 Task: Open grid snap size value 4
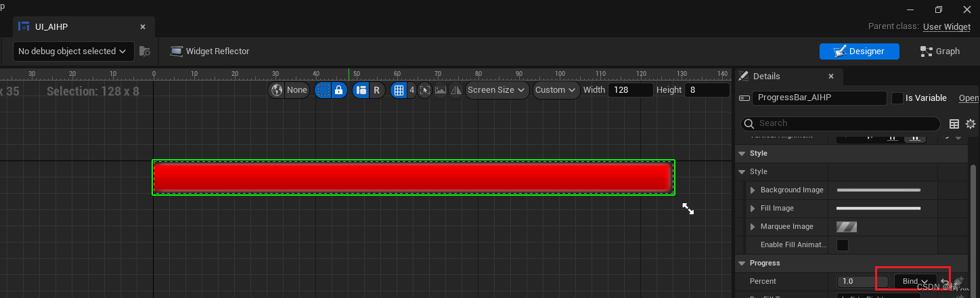411,89
